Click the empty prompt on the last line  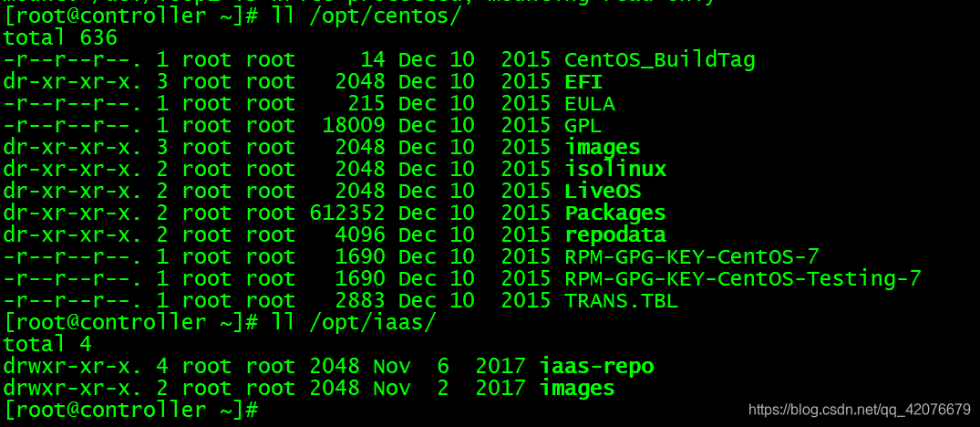coord(130,410)
